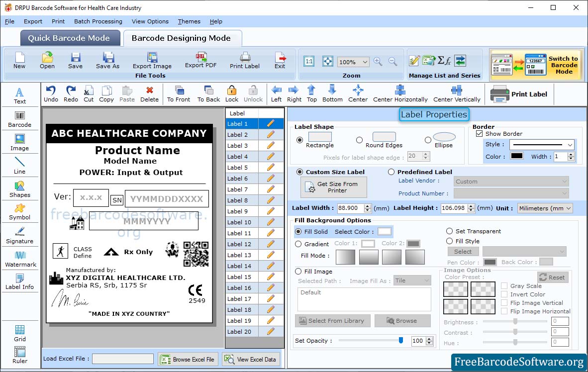The image size is (588, 372).
Task: Select Gradient fill option
Action: pos(298,244)
